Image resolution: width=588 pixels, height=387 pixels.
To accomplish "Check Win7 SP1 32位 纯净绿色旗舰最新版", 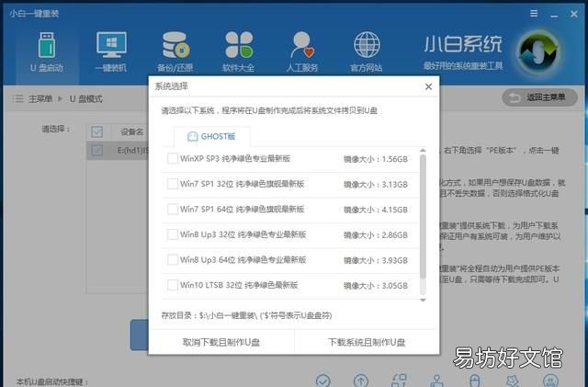I will point(173,184).
